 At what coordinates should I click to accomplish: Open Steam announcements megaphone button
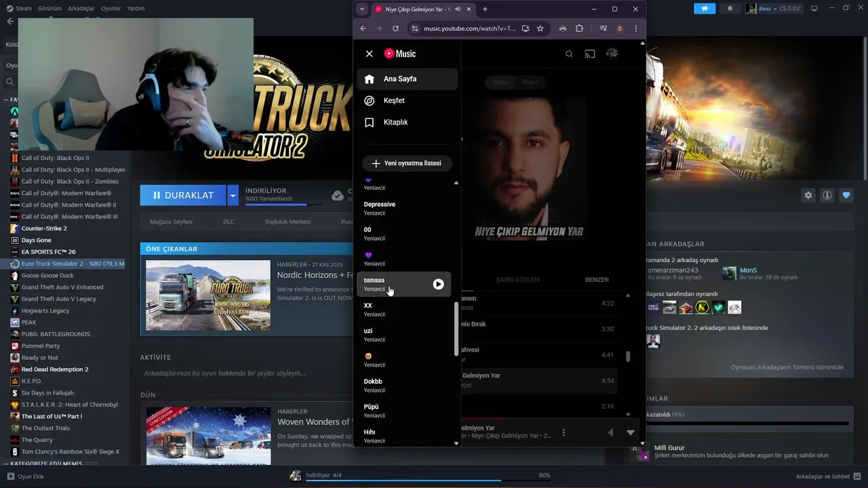[705, 8]
